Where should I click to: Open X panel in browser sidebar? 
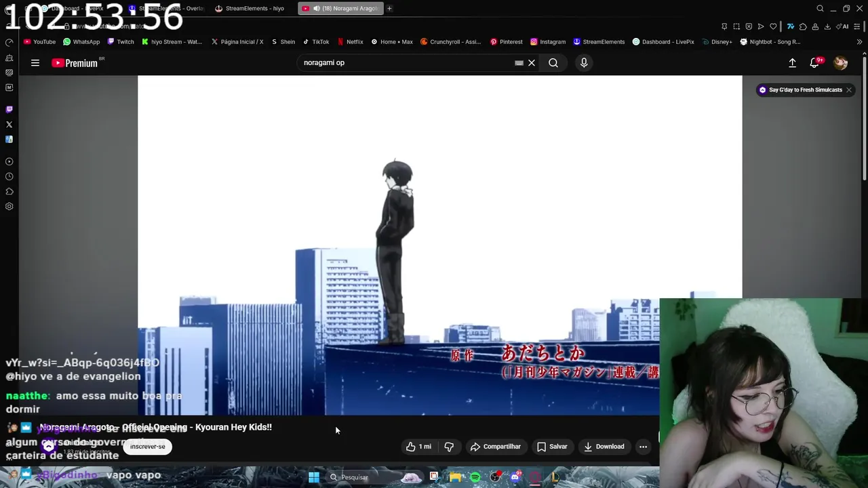[x=9, y=125]
